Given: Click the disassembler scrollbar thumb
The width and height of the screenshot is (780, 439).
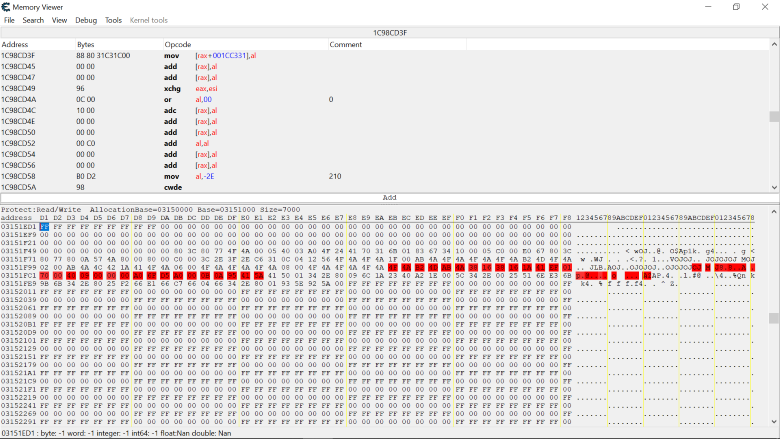Looking at the screenshot, I should (774, 116).
